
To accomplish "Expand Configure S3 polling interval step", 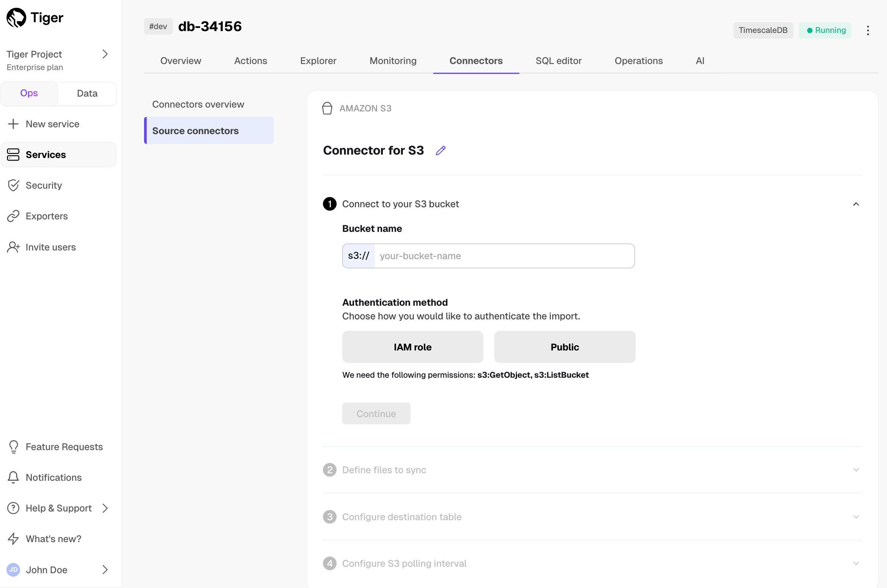I will point(856,563).
